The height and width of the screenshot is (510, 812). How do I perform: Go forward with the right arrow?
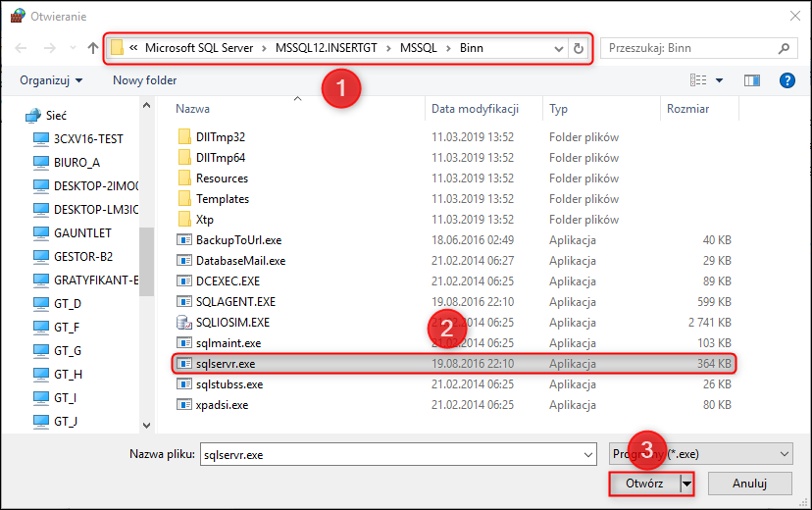50,48
